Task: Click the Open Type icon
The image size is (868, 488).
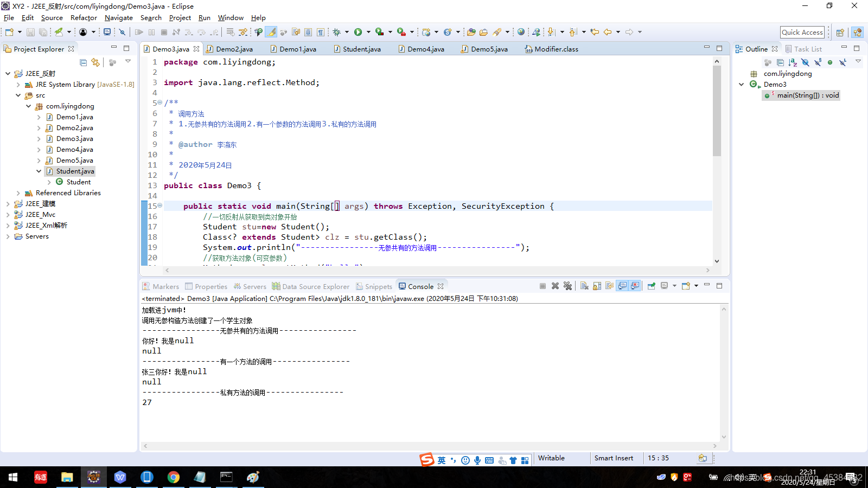Action: 471,32
